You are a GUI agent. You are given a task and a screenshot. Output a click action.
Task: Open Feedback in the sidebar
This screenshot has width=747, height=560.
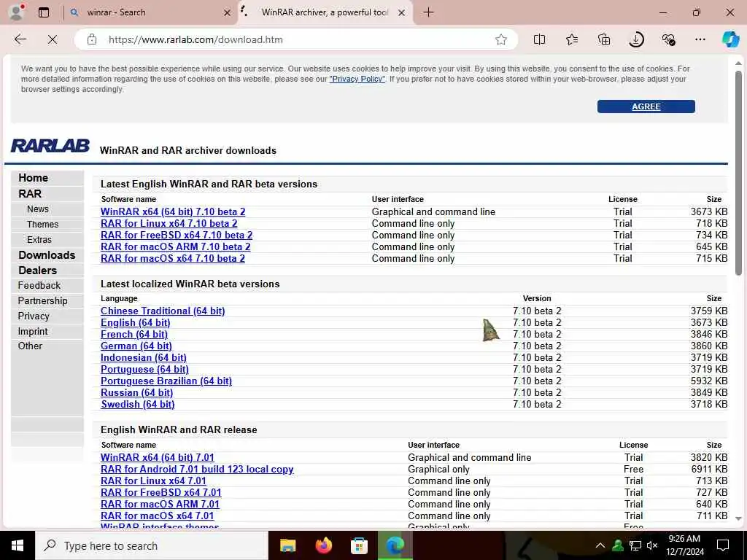(39, 285)
